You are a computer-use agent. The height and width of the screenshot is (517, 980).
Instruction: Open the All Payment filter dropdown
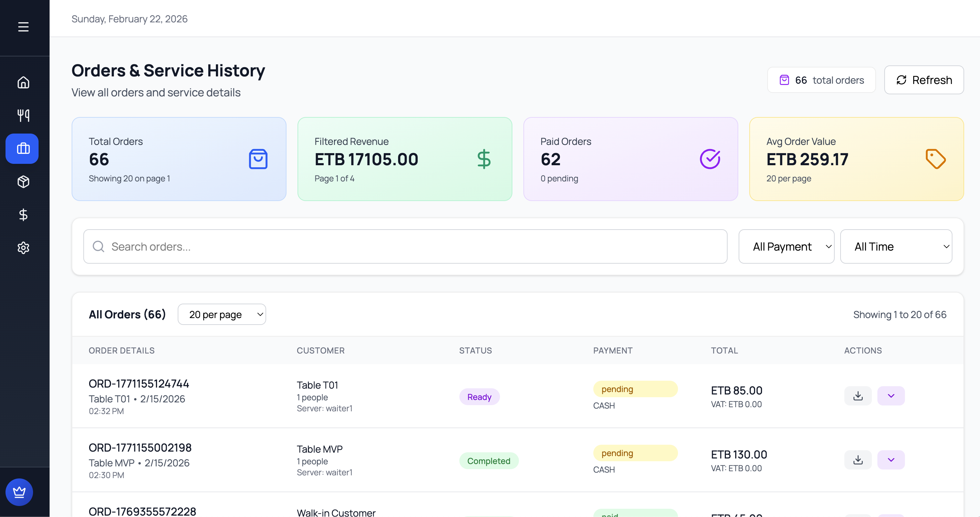point(786,246)
